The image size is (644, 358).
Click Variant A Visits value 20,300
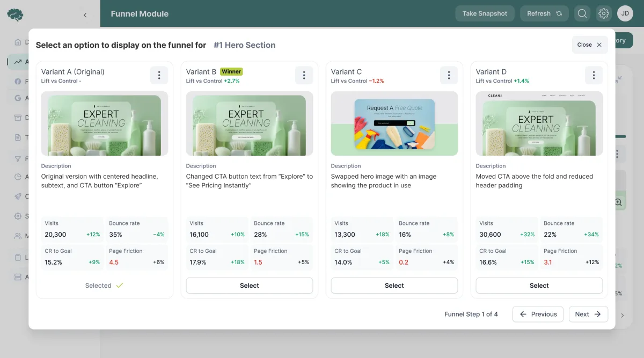coord(55,235)
